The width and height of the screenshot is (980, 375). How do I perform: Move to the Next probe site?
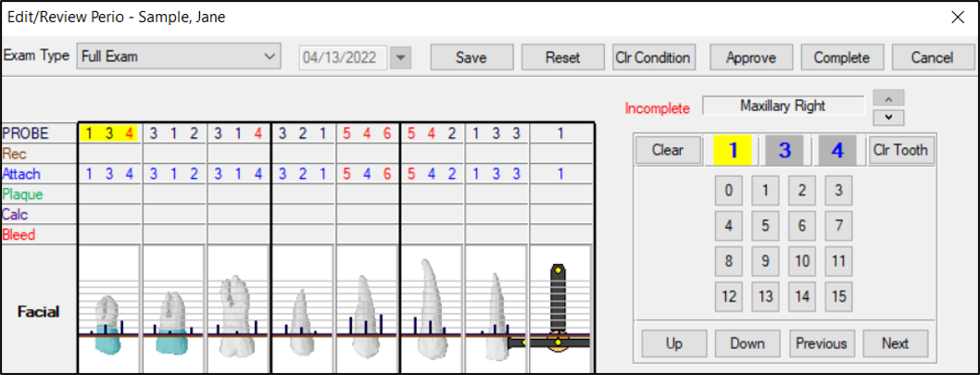click(894, 344)
